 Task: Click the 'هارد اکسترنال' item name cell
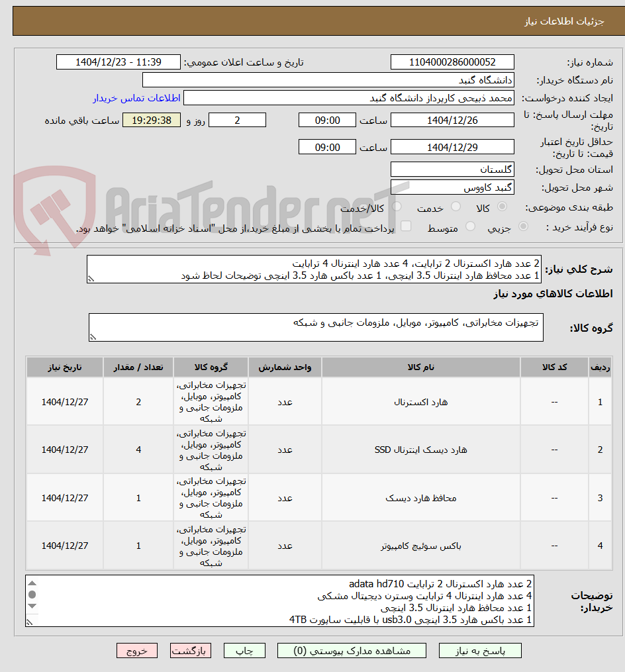pyautogui.click(x=421, y=402)
